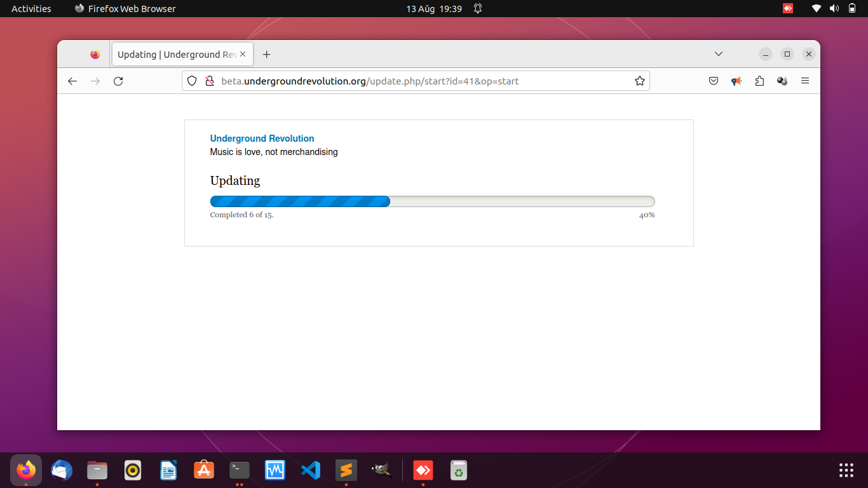Click the disabled forward navigation arrow
The height and width of the screenshot is (488, 868).
pyautogui.click(x=95, y=81)
